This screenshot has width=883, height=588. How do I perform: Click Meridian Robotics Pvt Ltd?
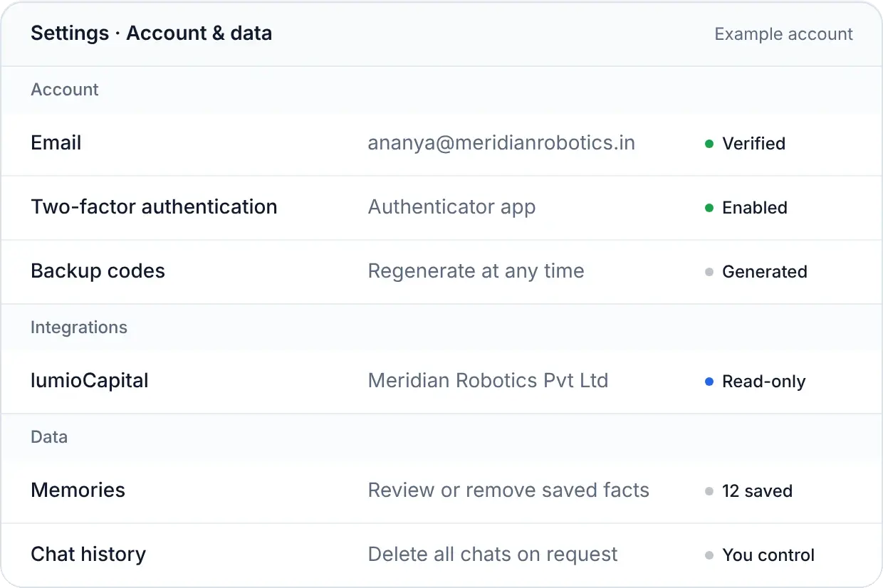point(488,381)
